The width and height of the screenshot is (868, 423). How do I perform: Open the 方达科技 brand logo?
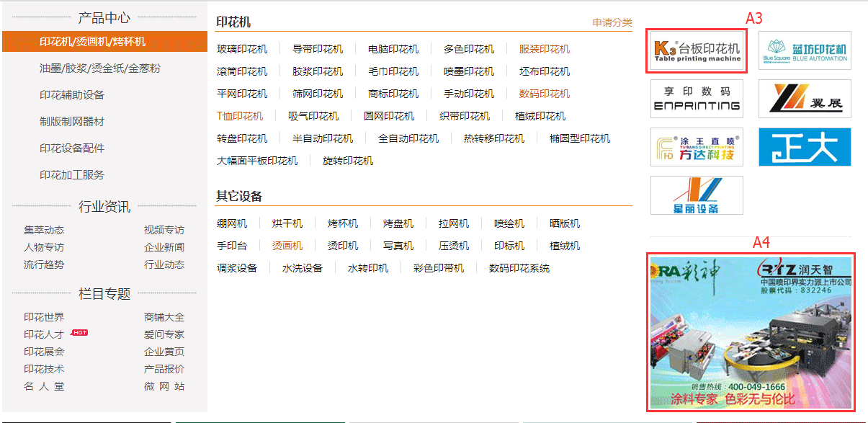pos(697,147)
